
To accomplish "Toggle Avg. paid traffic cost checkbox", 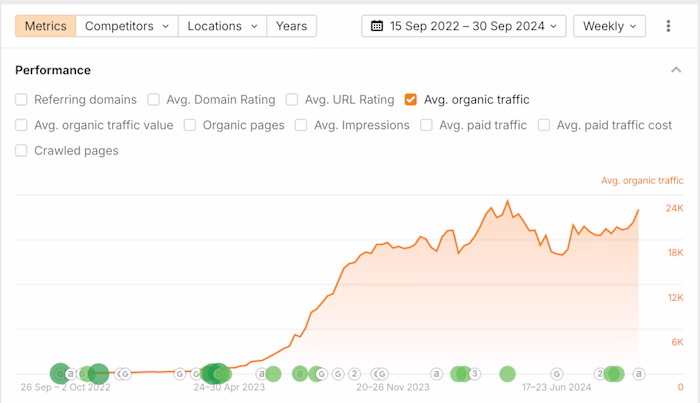I will (x=544, y=125).
